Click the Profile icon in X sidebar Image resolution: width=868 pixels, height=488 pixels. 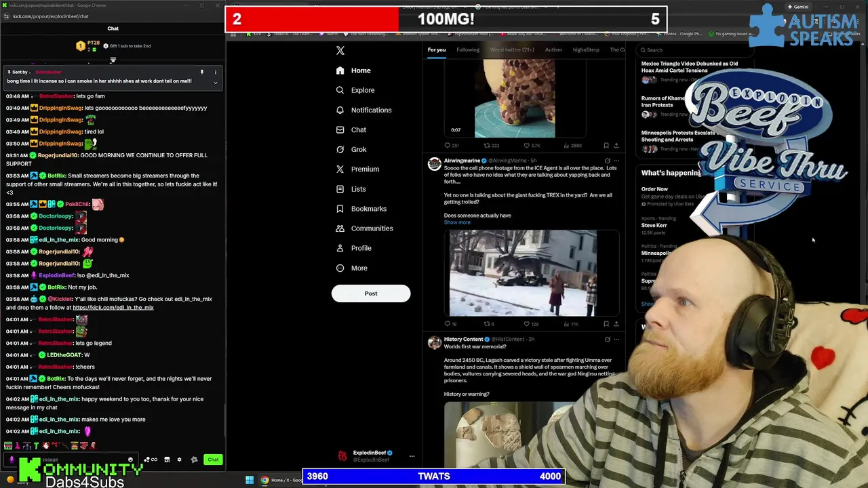(340, 248)
